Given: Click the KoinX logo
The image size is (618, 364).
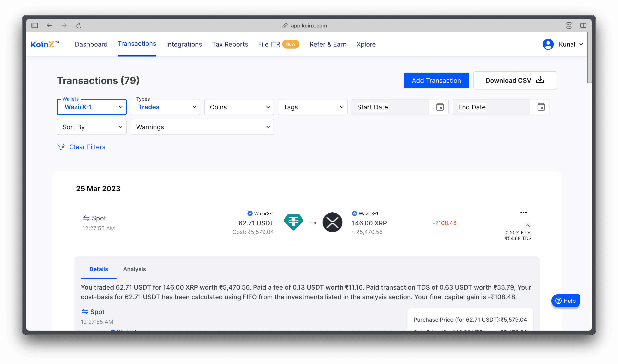Looking at the screenshot, I should pyautogui.click(x=45, y=44).
